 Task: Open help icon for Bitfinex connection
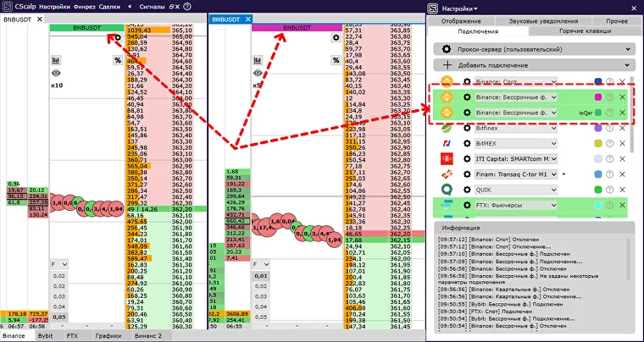[x=610, y=128]
